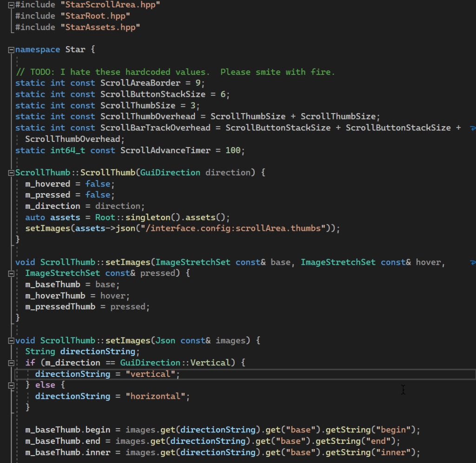Click the wrapped 'ScrollThumbOverhead;' continuation line
The image size is (476, 463).
point(75,139)
